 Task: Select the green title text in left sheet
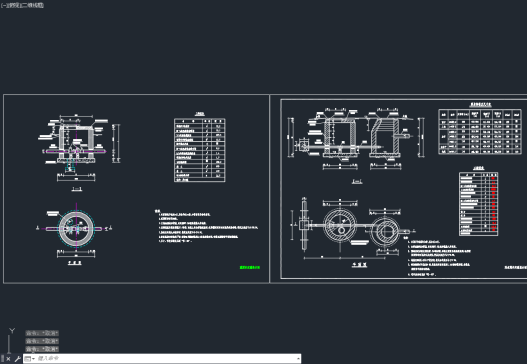click(x=250, y=268)
